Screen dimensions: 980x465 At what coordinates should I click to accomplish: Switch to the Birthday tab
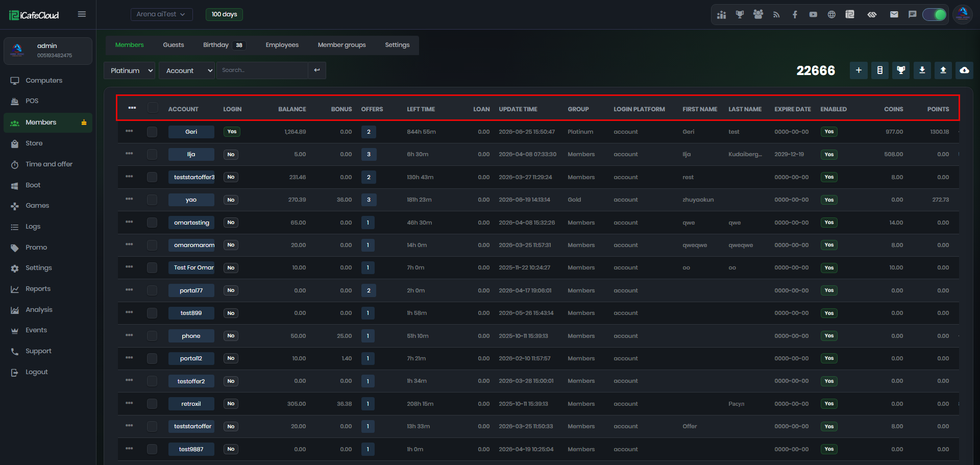click(x=224, y=45)
